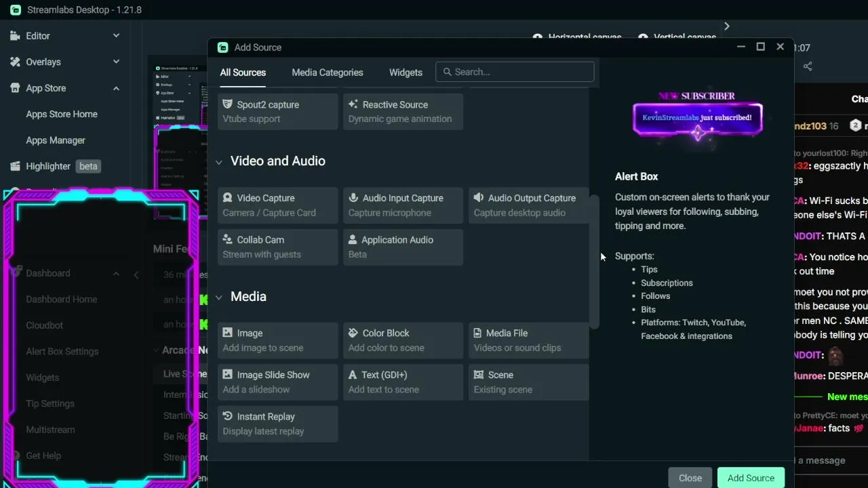Click the Reactive Source sparkle icon
The height and width of the screenshot is (488, 868).
(353, 104)
